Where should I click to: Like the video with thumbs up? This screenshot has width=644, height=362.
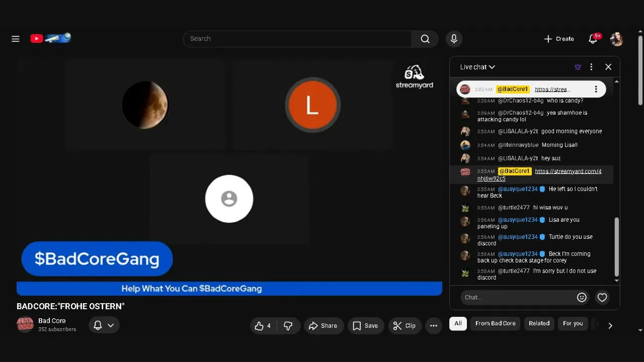click(x=263, y=326)
